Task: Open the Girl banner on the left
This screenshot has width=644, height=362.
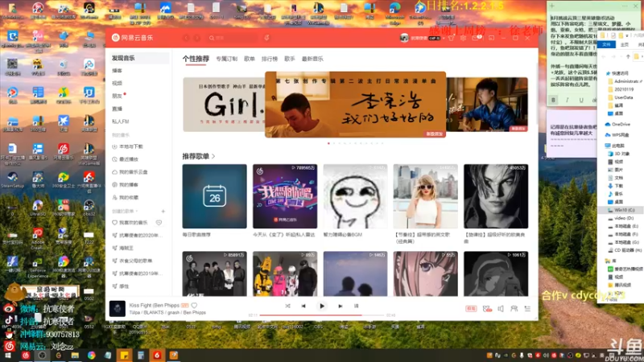Action: click(224, 105)
